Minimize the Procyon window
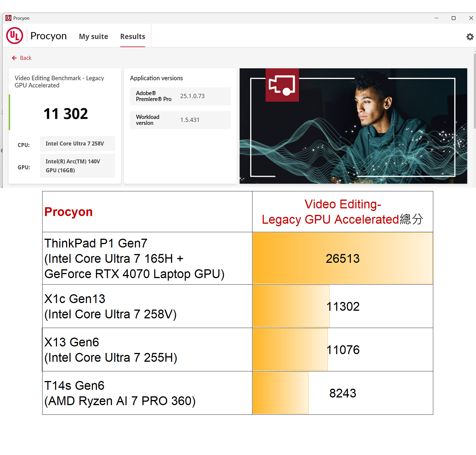476x455 pixels. [x=436, y=18]
